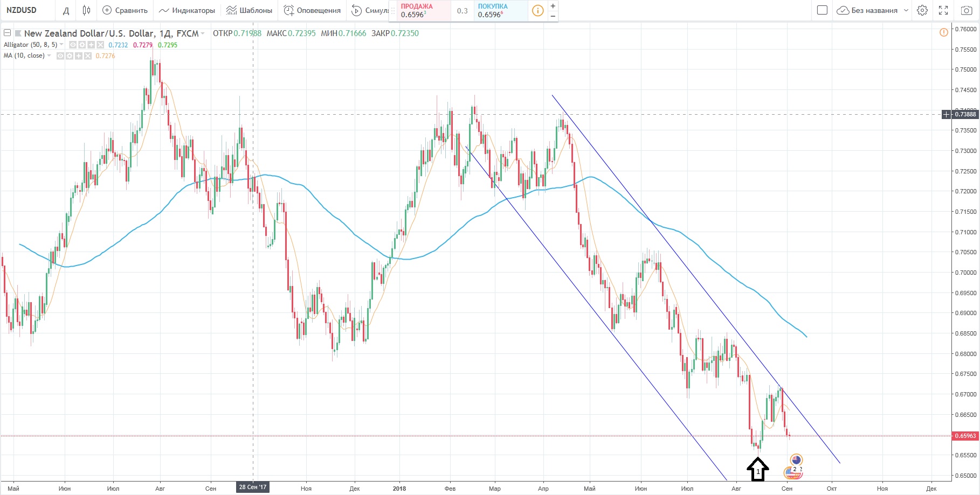Click ПРОДАЖА sell button at 0.6596
Screen dimensions: 980x495
pyautogui.click(x=424, y=11)
